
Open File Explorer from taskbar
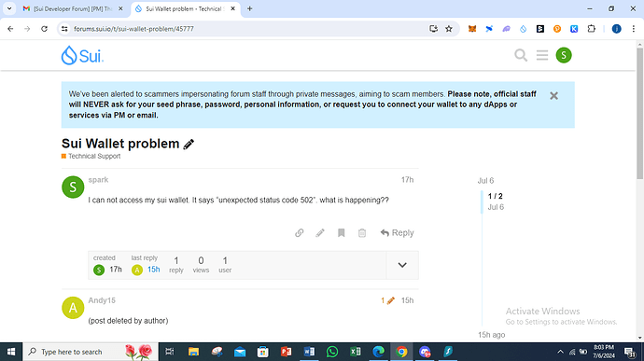point(193,352)
